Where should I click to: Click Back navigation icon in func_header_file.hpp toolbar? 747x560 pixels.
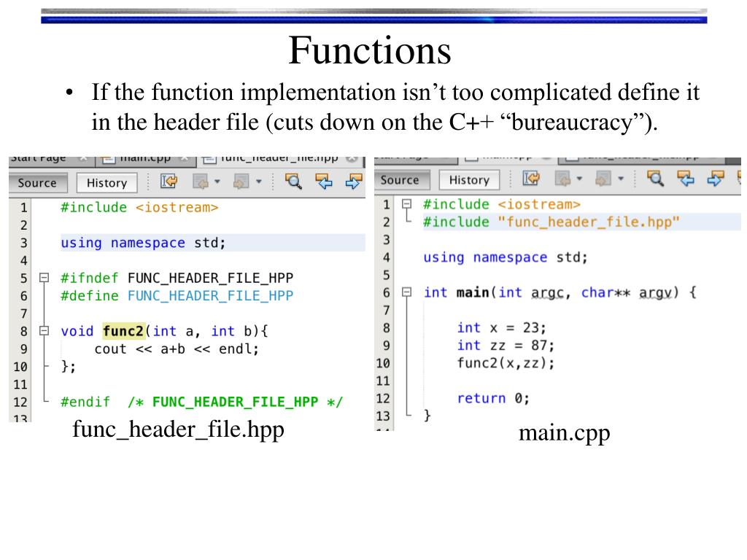(201, 182)
